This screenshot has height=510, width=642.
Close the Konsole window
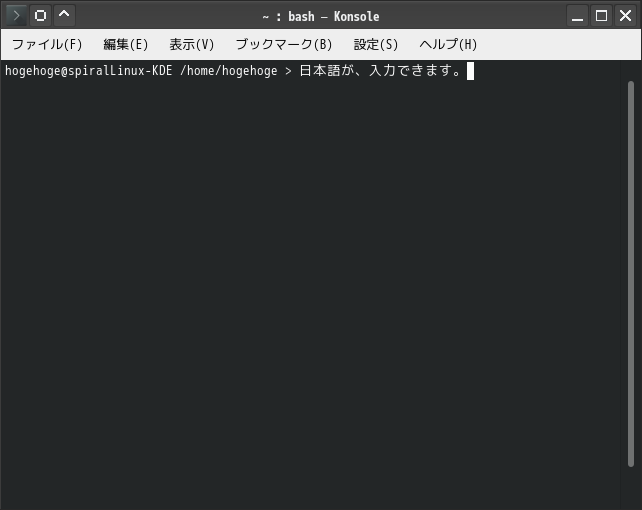[626, 16]
